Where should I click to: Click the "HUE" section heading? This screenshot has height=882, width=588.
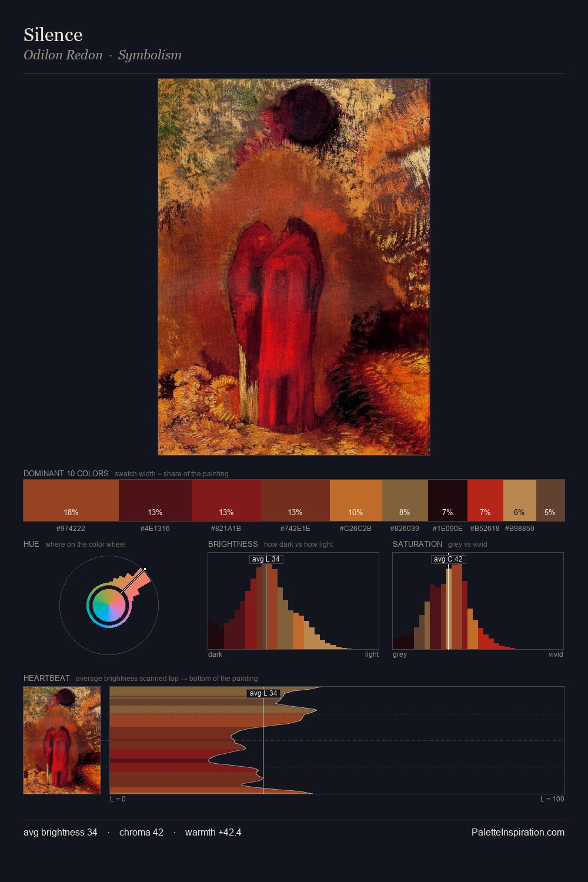31,544
